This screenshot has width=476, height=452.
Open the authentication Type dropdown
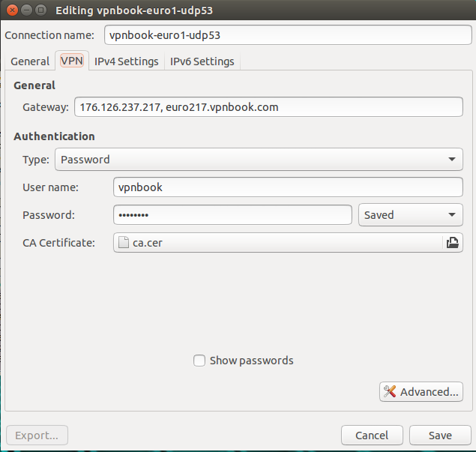click(x=259, y=160)
